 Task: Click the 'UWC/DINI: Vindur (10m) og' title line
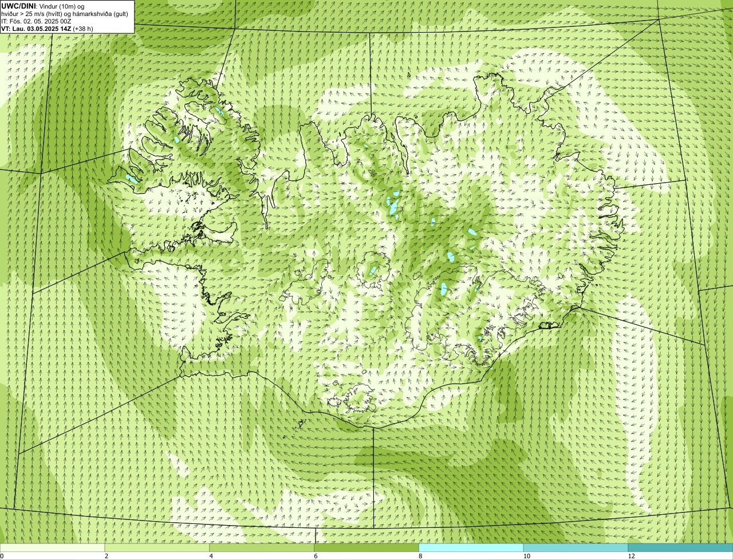43,6
